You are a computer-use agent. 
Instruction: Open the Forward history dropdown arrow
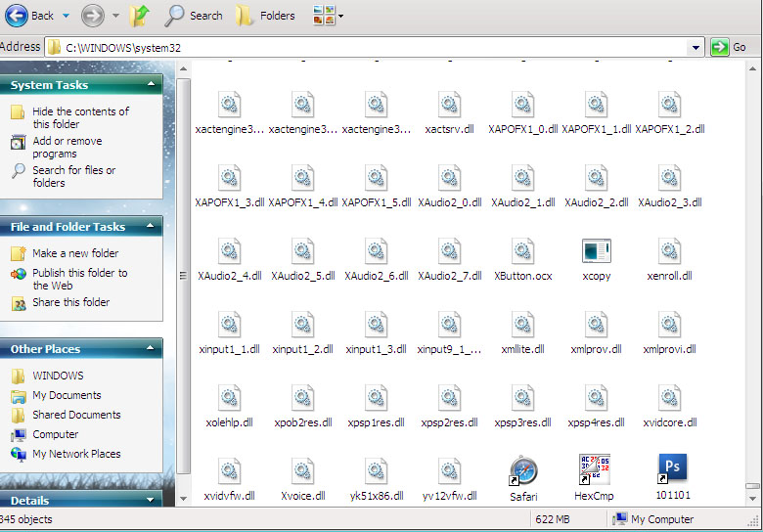pyautogui.click(x=115, y=16)
